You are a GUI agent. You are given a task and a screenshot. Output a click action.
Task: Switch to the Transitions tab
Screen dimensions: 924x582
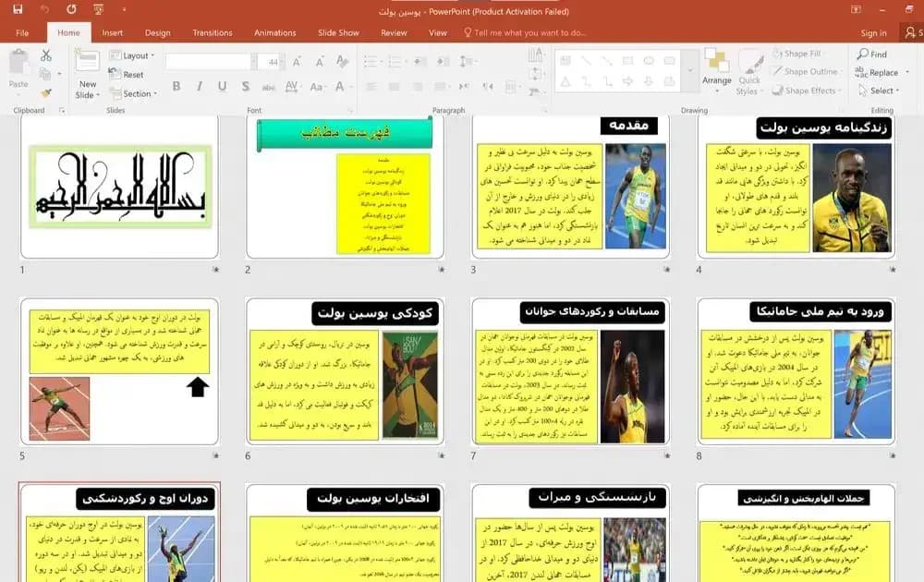pos(213,33)
